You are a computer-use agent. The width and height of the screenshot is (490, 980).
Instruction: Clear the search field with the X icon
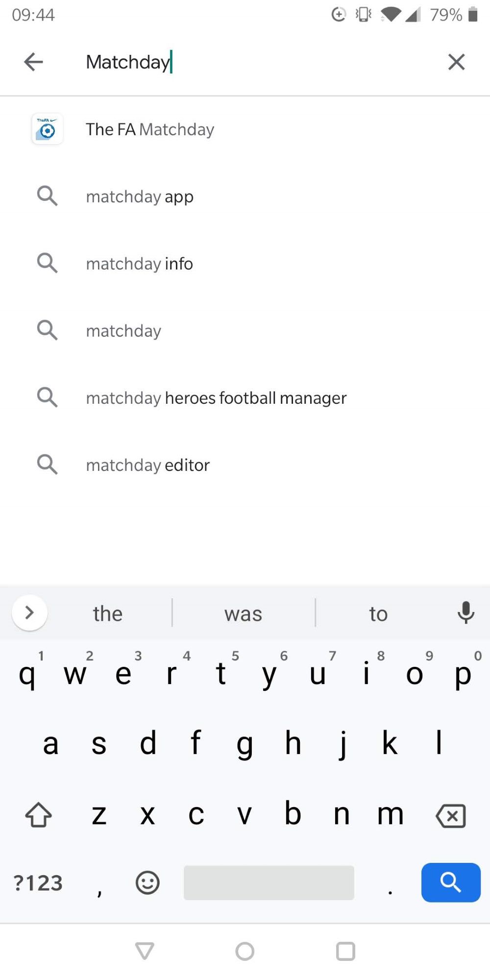456,62
